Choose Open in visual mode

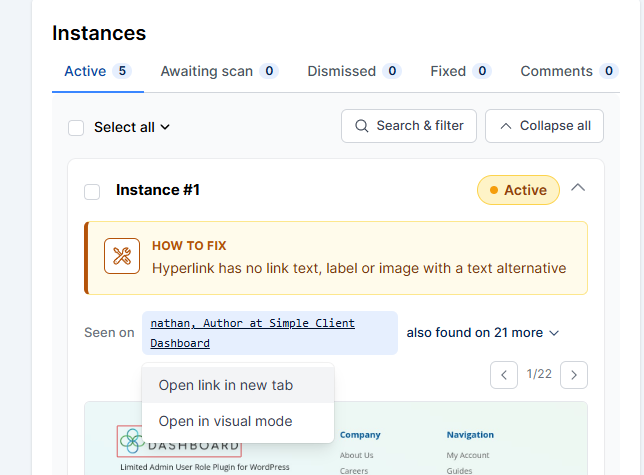(238, 421)
